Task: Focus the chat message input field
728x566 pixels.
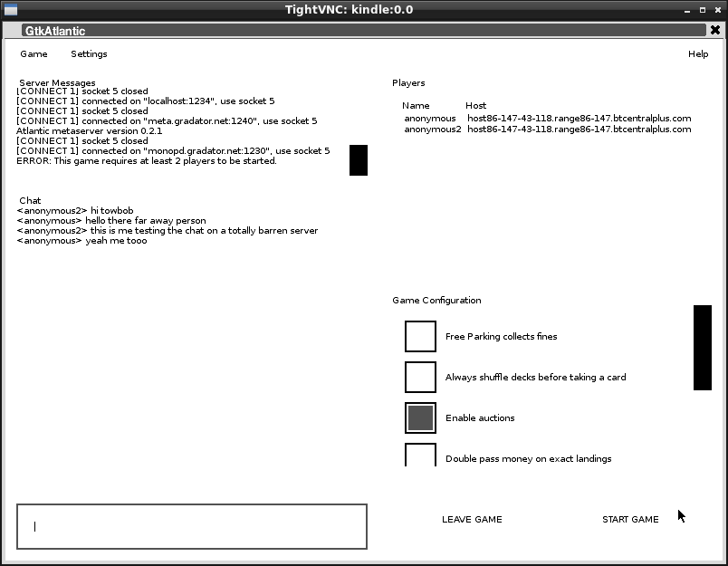Action: pos(192,526)
